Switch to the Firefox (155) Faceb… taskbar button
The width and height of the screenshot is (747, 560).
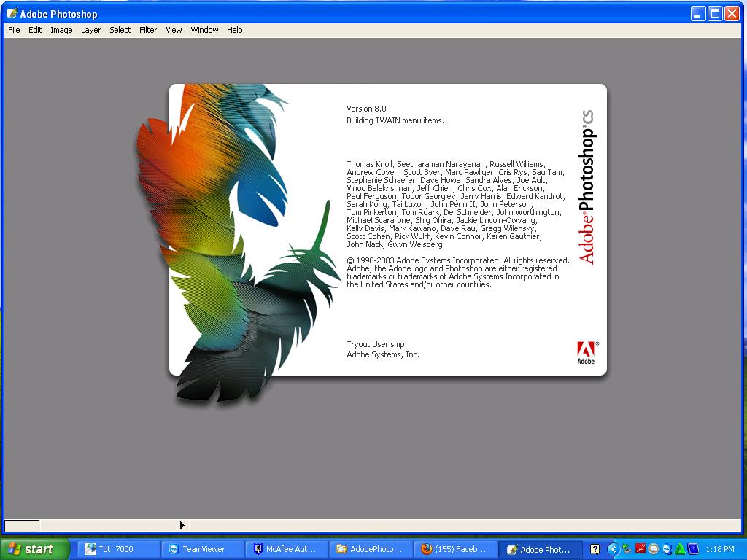tap(454, 549)
